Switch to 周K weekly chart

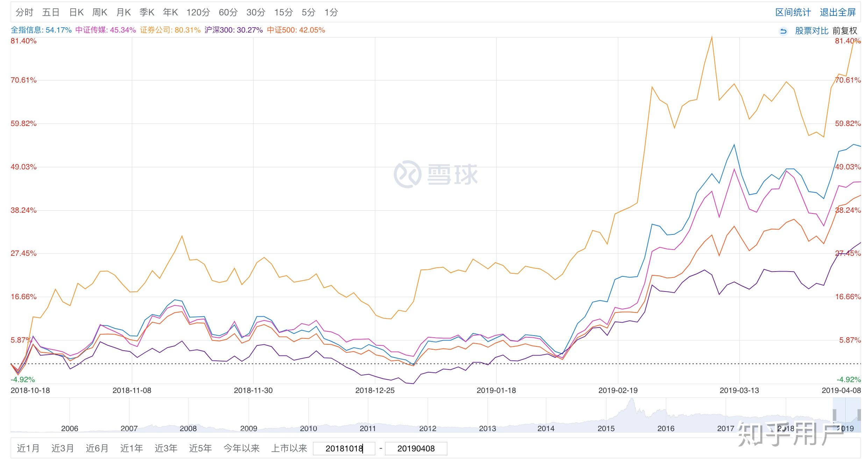99,13
